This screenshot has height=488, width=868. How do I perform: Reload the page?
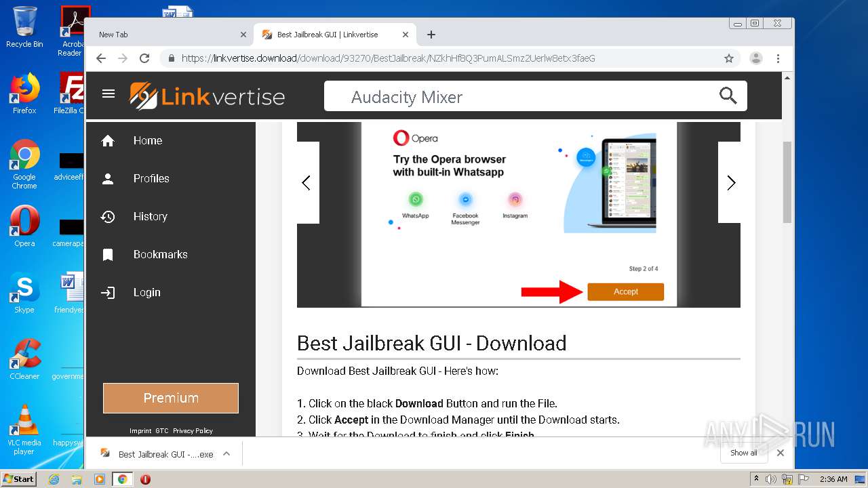coord(144,58)
